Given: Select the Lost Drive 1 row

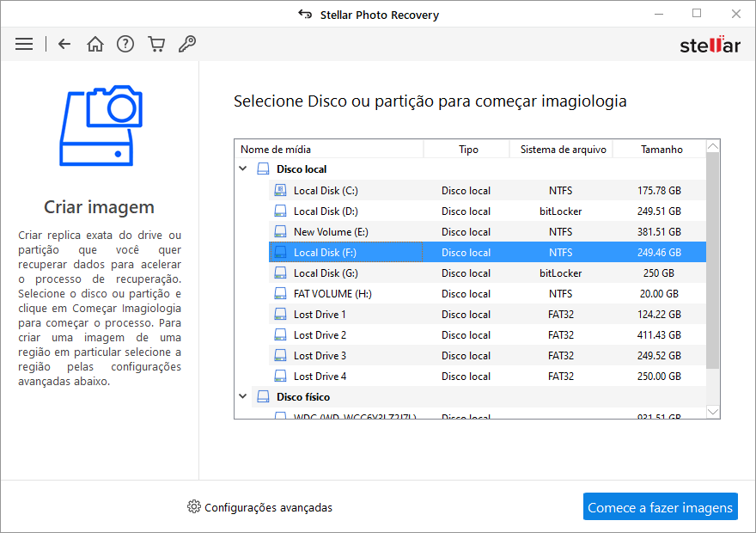Looking at the screenshot, I should (487, 314).
